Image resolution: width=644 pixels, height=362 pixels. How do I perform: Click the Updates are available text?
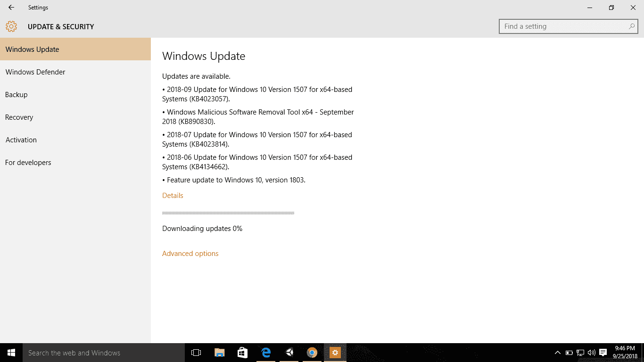pos(196,76)
